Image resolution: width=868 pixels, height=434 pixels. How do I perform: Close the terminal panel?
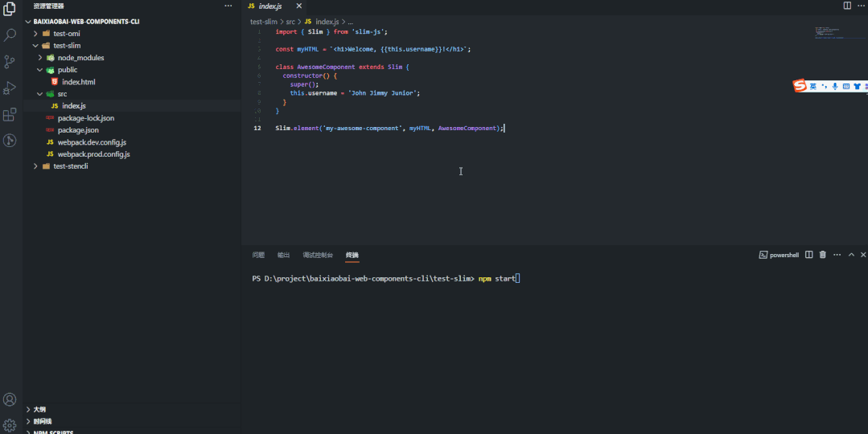pos(863,255)
